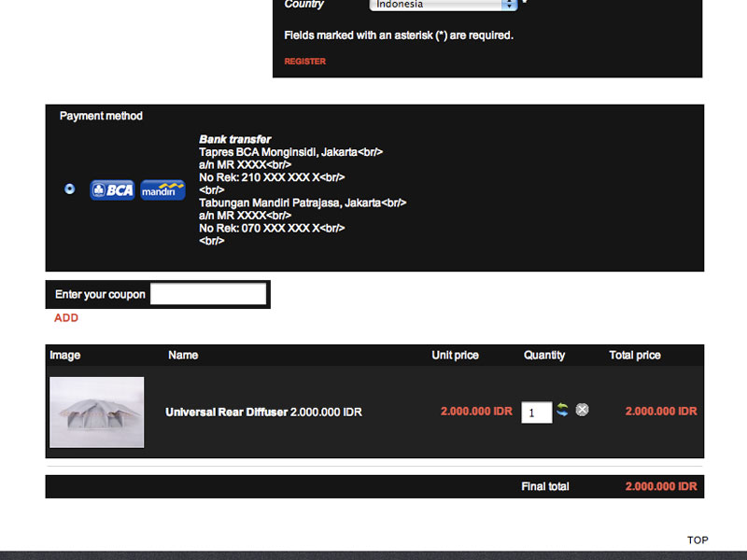The width and height of the screenshot is (747, 560).
Task: Click ADD to apply the coupon
Action: tap(66, 318)
